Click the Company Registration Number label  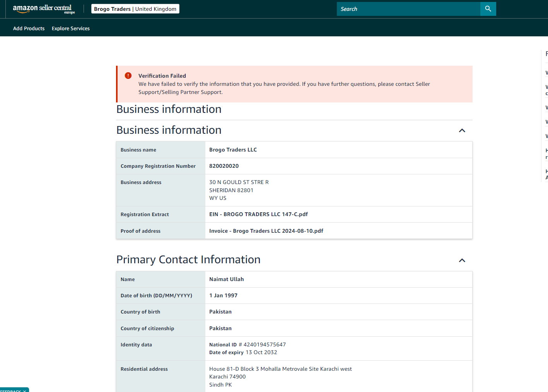coord(158,166)
